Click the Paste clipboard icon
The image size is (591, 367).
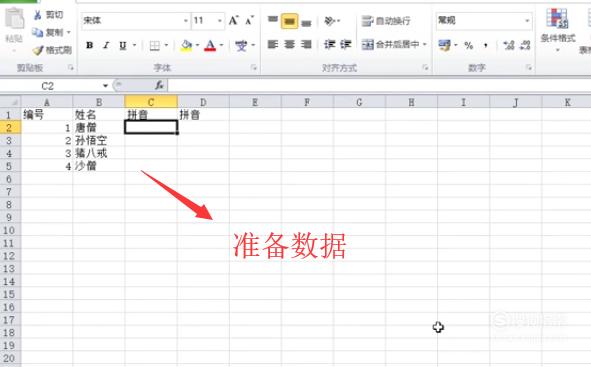click(14, 19)
